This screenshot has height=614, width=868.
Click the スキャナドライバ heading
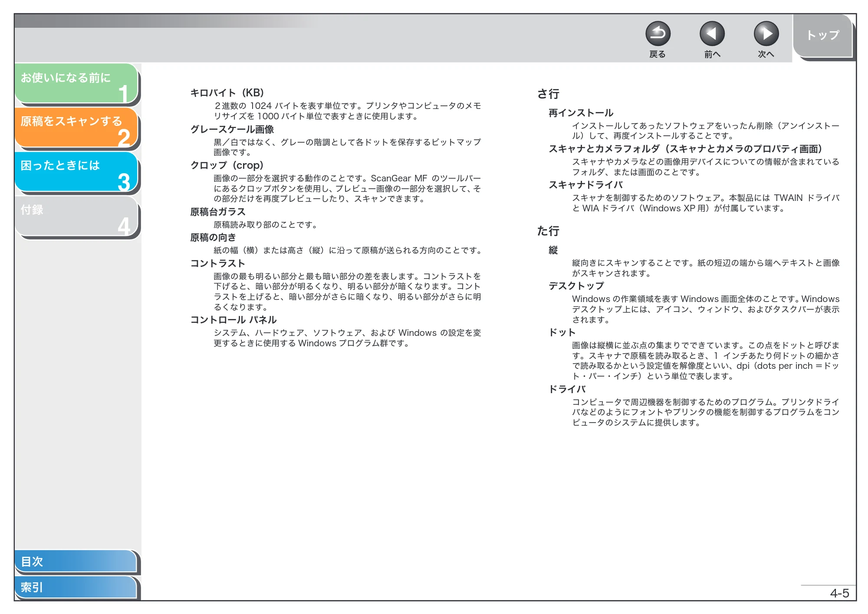click(585, 185)
